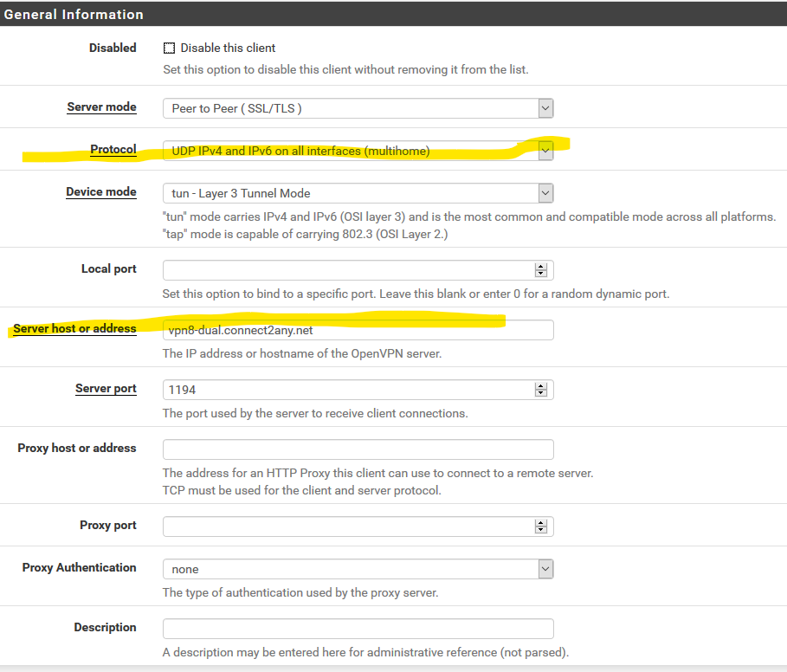Open the Device mode dropdown
The height and width of the screenshot is (672, 787).
pyautogui.click(x=358, y=193)
